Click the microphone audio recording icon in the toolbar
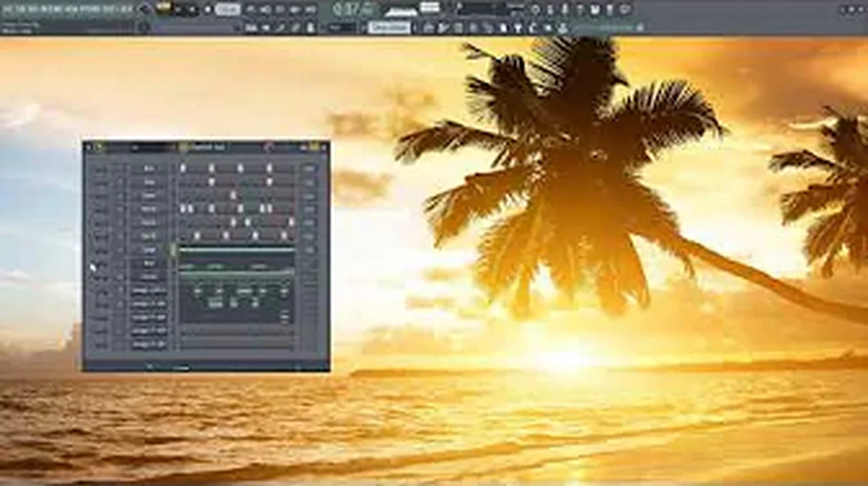This screenshot has width=868, height=486. coord(564,10)
